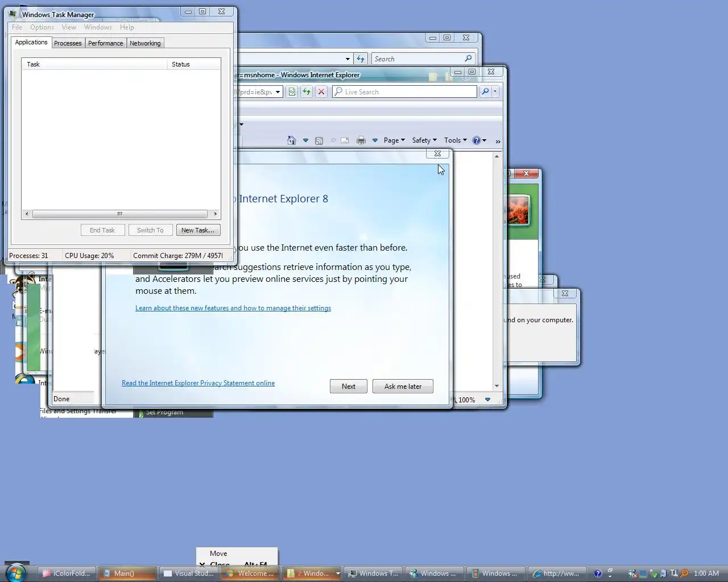Click the Compatibility View icon beside address bar
The width and height of the screenshot is (728, 582).
pyautogui.click(x=292, y=92)
